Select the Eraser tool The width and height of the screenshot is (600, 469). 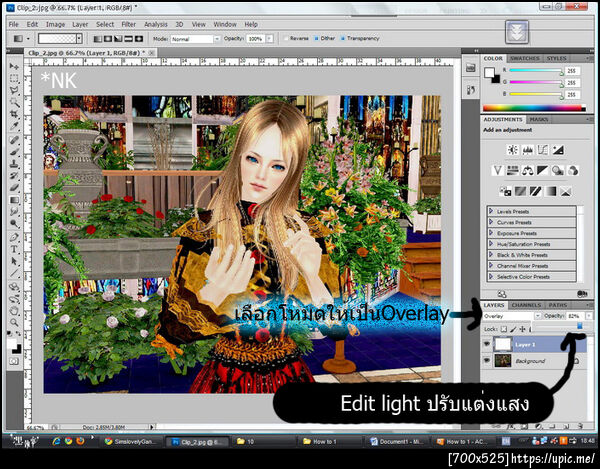[14, 187]
